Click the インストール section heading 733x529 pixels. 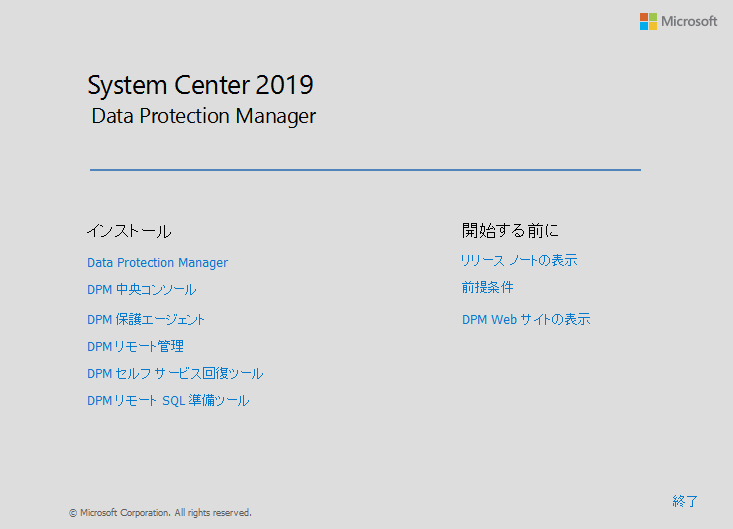point(129,231)
